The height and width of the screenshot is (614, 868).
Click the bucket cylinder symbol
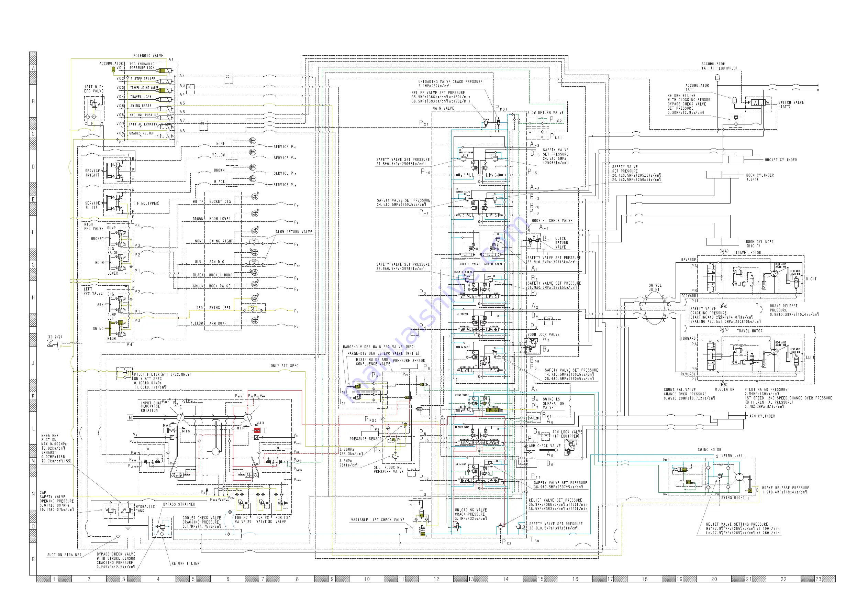pyautogui.click(x=745, y=160)
